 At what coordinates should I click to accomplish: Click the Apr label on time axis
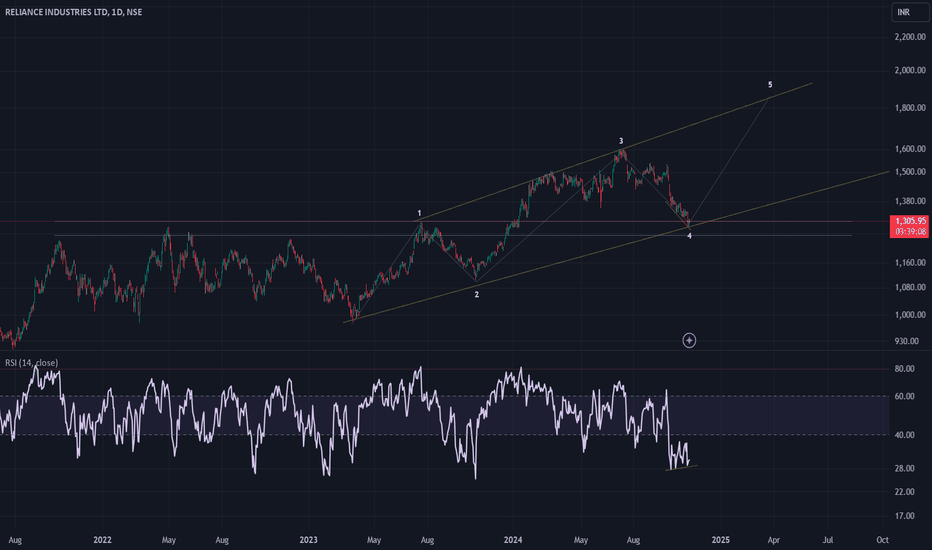pos(773,540)
